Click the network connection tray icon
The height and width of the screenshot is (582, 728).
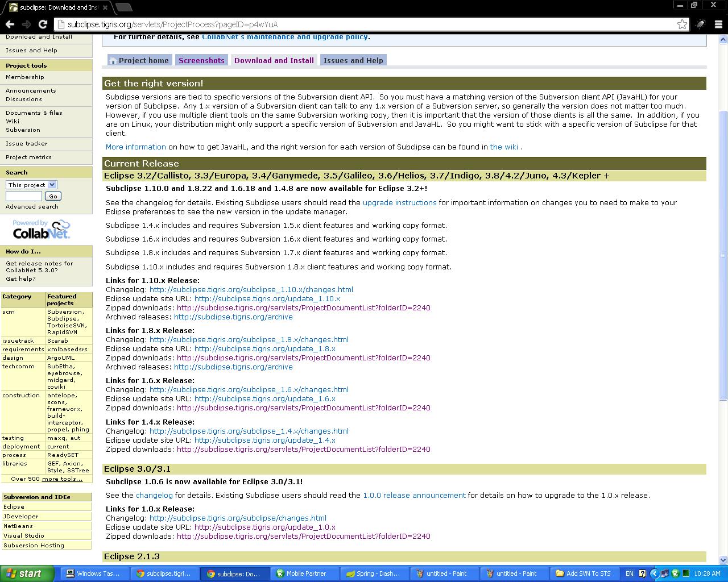click(x=664, y=573)
